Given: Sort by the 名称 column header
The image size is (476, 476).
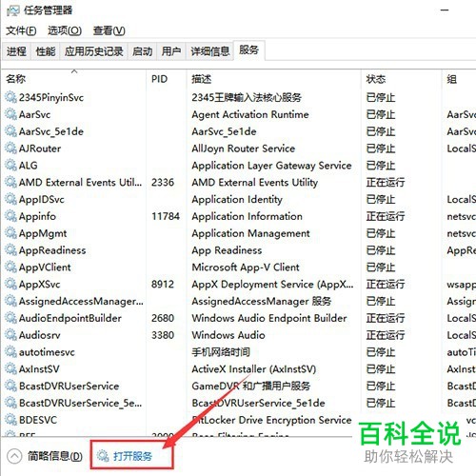Looking at the screenshot, I should tap(74, 79).
